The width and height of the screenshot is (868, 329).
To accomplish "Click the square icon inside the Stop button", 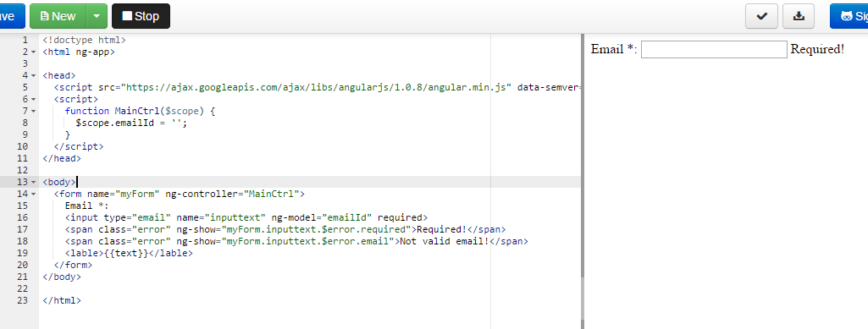I will (127, 16).
